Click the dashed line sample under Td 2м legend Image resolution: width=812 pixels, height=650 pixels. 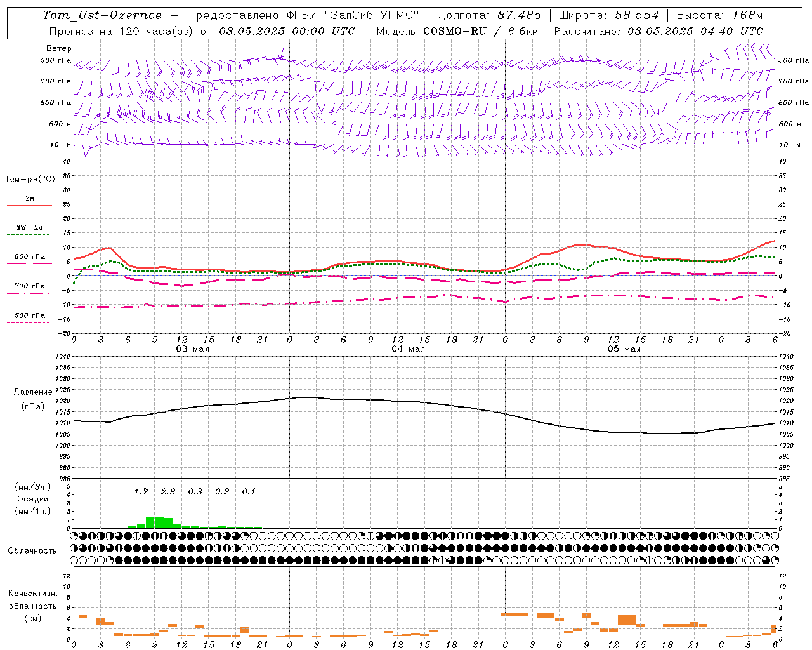tap(29, 235)
